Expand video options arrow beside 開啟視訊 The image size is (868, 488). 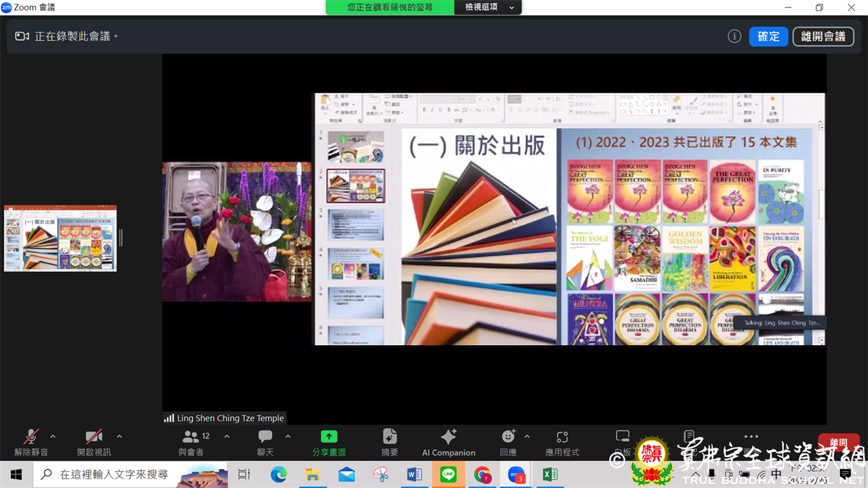pos(119,436)
